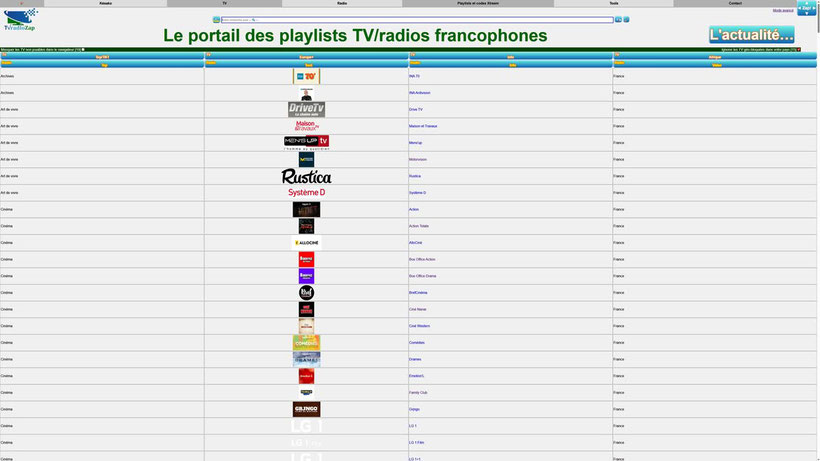Screen dimensions: 820x461
Task: Open the Radio menu
Action: coord(342,3)
